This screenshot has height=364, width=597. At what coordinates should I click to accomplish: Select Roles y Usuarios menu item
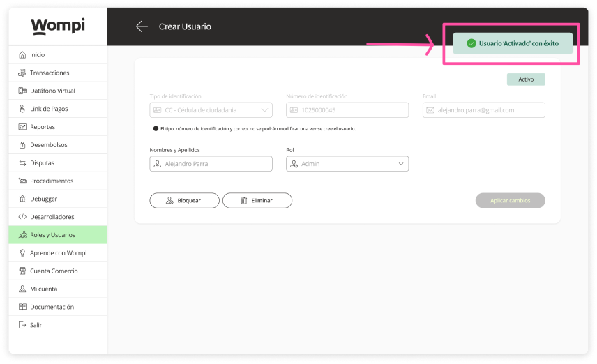pos(52,235)
